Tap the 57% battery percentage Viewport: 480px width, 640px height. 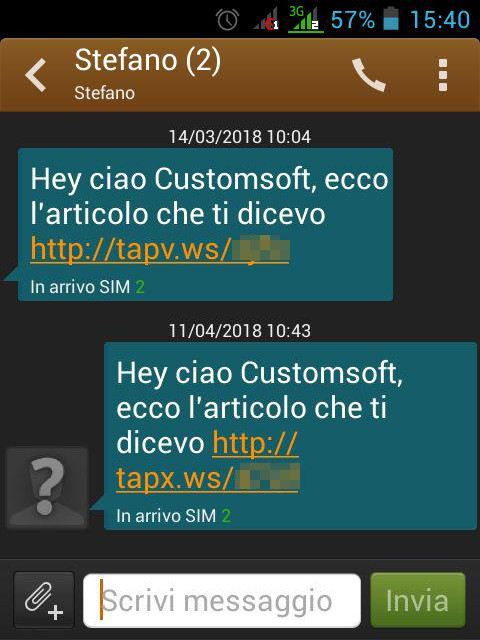point(353,20)
